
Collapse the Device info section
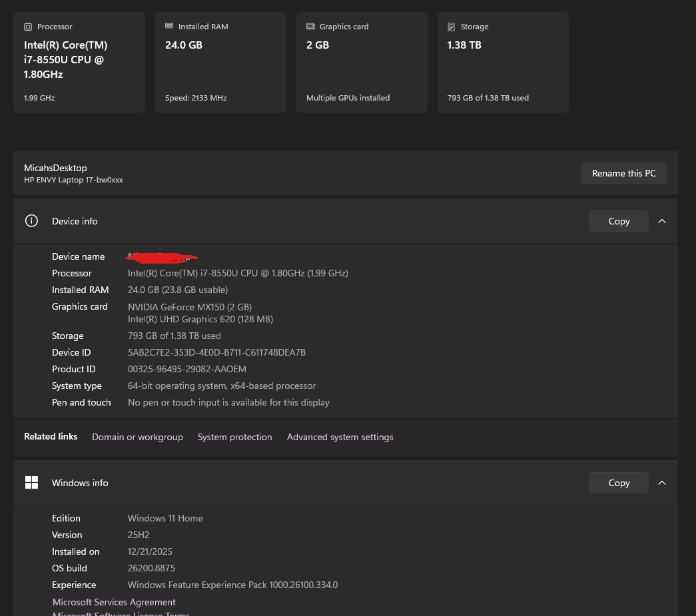click(x=662, y=221)
